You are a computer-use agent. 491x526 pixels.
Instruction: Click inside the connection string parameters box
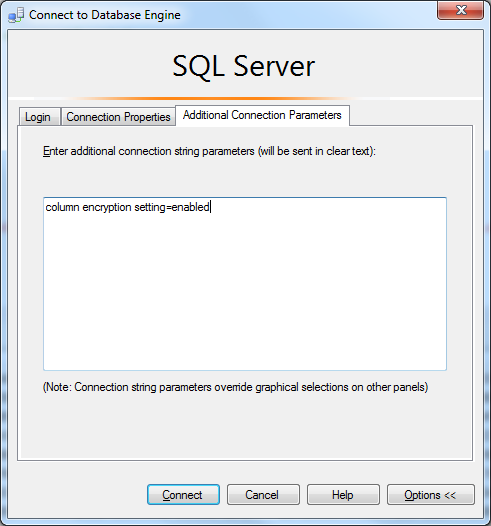pos(245,284)
